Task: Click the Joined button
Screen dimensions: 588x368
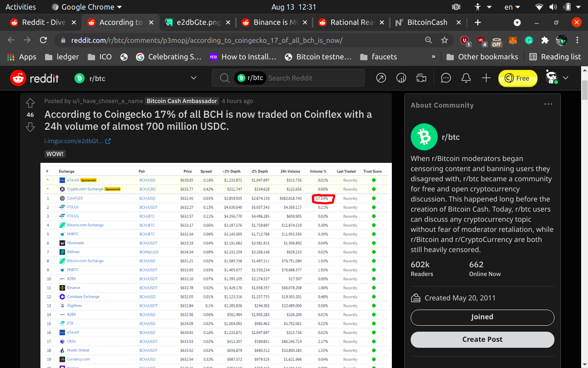Action: (482, 317)
